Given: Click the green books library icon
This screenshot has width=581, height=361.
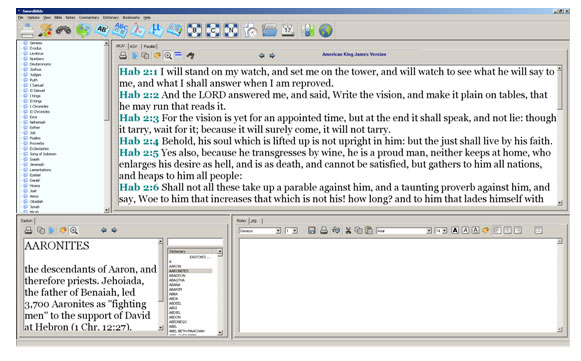Looking at the screenshot, I should pos(308,30).
